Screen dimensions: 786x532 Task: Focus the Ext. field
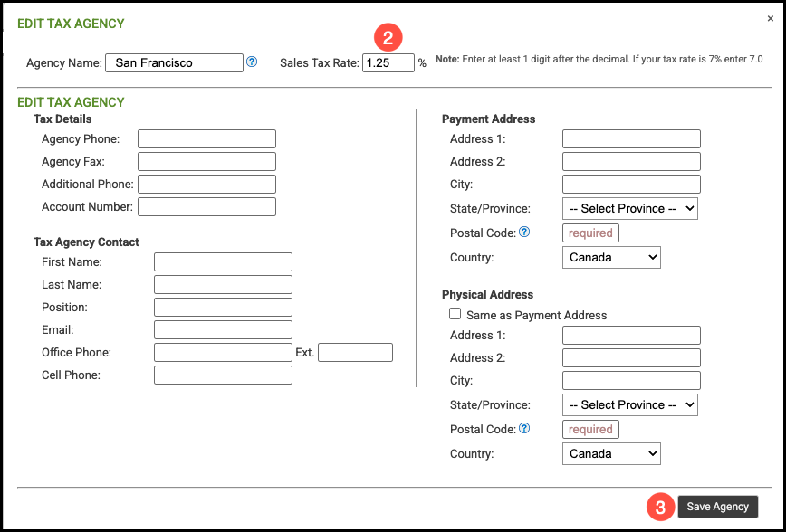pos(355,352)
